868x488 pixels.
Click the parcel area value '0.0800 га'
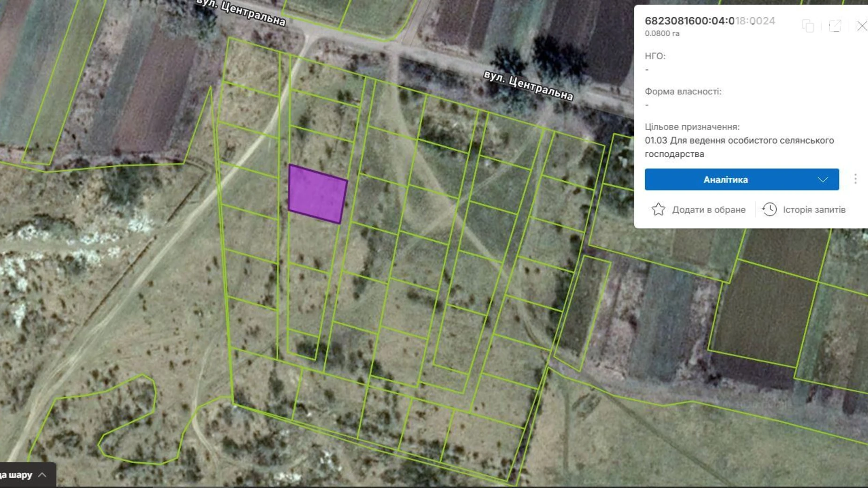coord(662,33)
